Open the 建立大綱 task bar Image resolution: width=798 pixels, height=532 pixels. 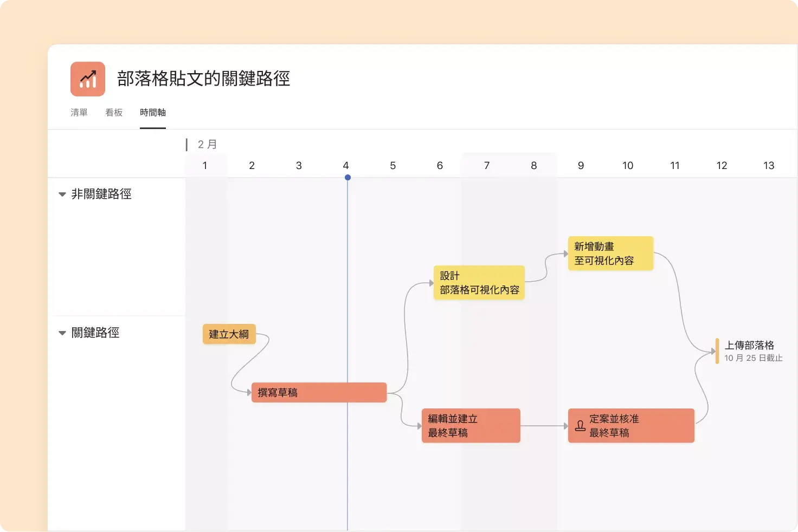229,334
